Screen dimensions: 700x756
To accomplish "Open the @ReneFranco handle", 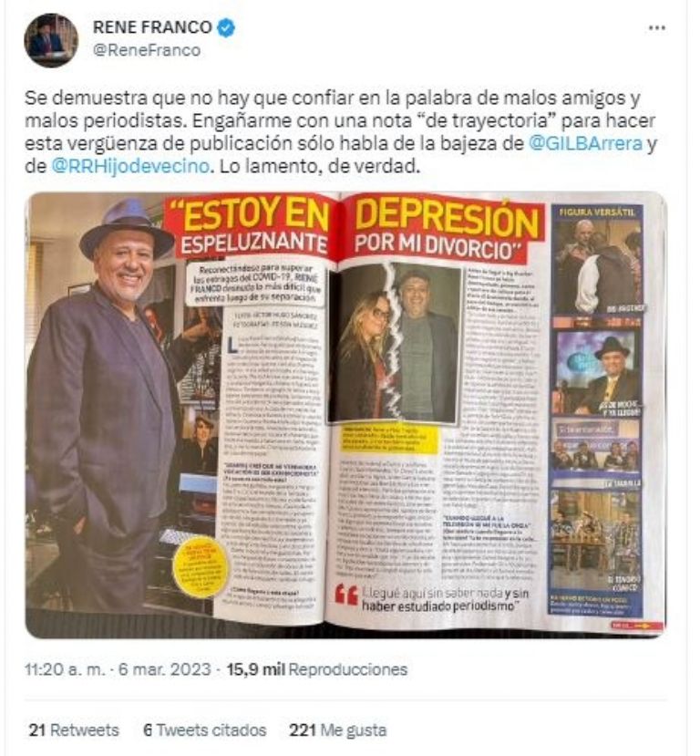I will (x=147, y=51).
